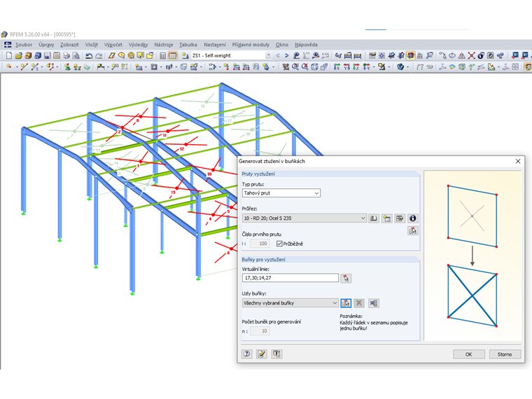Screen dimensions: 532x399
Task: Pick virtual lines graphically next to 17,30;14,27 field
Action: (x=346, y=278)
